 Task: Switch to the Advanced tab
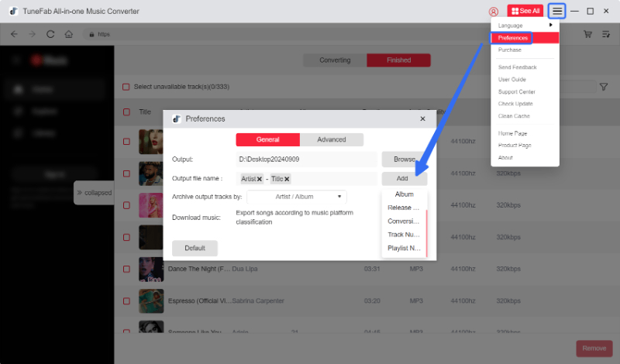(x=332, y=139)
